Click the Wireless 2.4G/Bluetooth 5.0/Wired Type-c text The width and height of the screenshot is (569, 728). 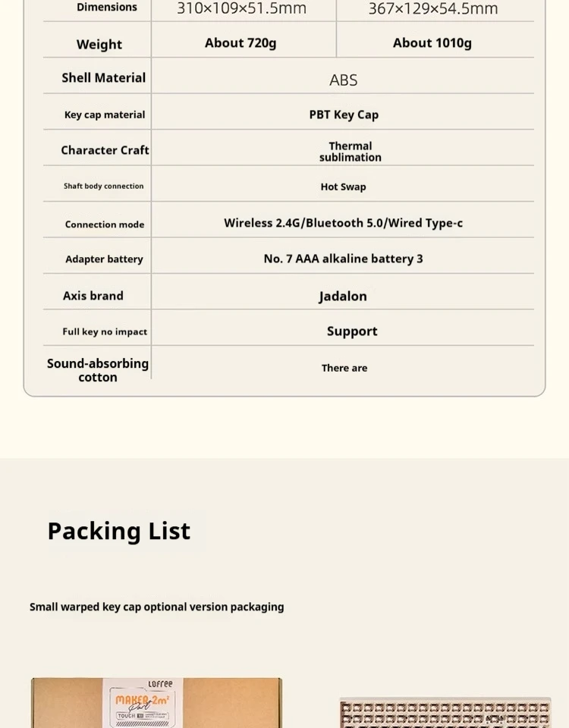(x=343, y=223)
